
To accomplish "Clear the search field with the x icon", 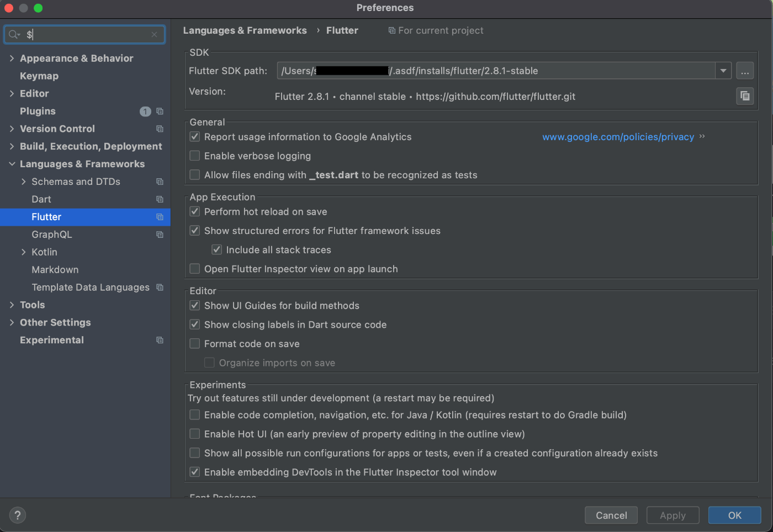I will [154, 35].
